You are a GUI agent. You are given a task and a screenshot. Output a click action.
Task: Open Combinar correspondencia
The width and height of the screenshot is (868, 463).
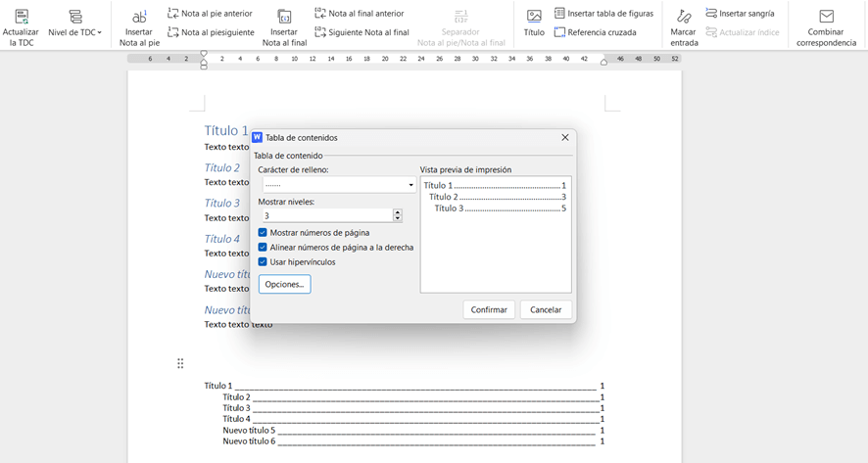(826, 17)
